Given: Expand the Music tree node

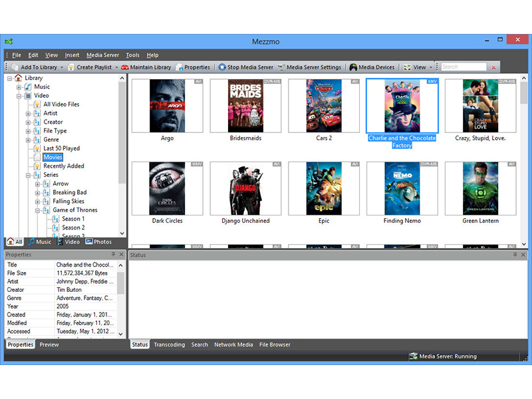Looking at the screenshot, I should (19, 87).
